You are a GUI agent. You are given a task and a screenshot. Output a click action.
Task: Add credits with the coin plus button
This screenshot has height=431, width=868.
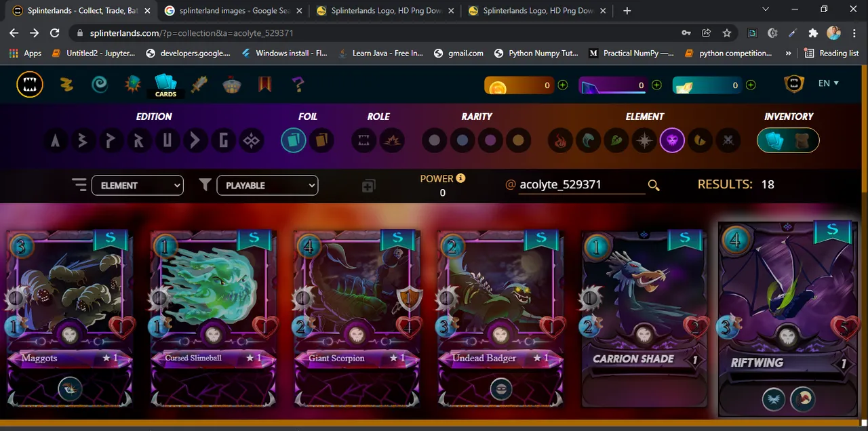tap(563, 85)
